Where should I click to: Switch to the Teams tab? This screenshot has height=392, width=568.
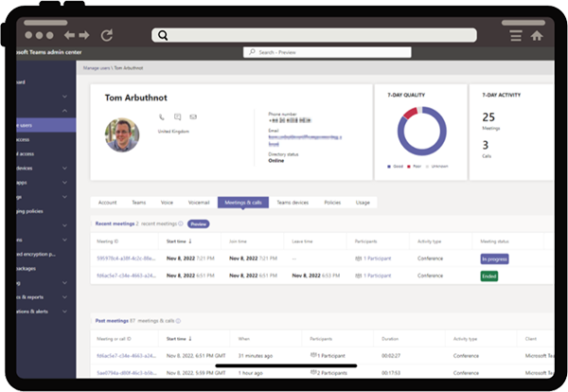pyautogui.click(x=139, y=203)
